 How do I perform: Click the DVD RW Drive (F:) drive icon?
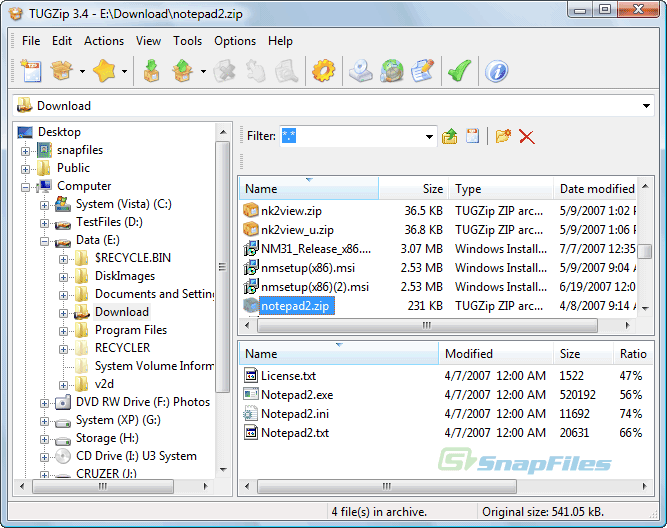point(63,402)
